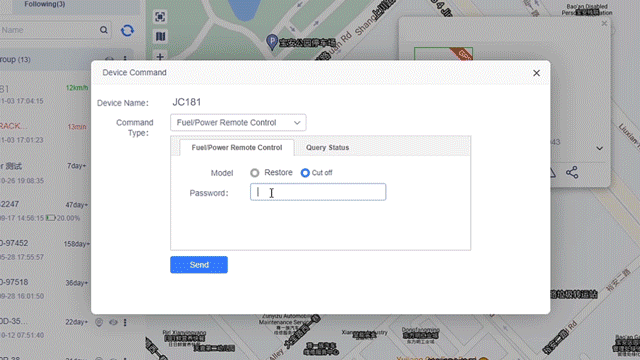Open the Following(3) tab
The image size is (640, 360).
(x=44, y=4)
